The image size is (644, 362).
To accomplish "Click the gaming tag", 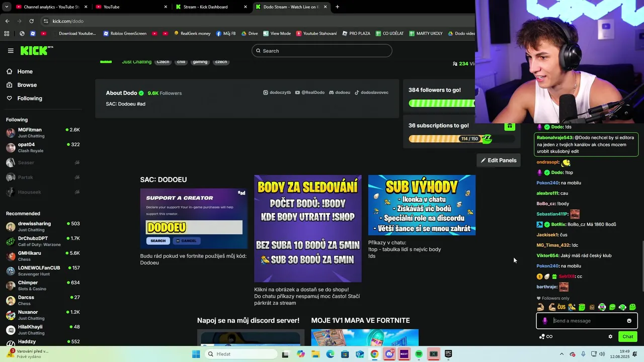I will [200, 61].
